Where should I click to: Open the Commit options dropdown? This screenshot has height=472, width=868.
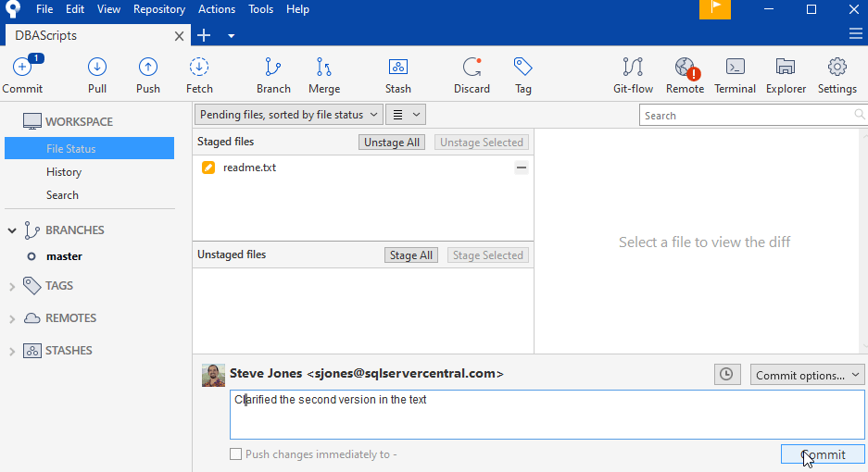[x=807, y=375]
